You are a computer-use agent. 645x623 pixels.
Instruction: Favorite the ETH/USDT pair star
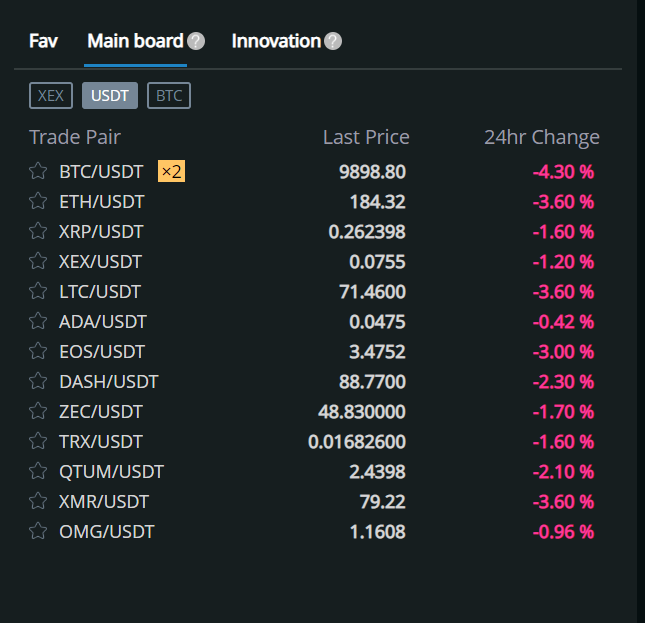coord(38,201)
